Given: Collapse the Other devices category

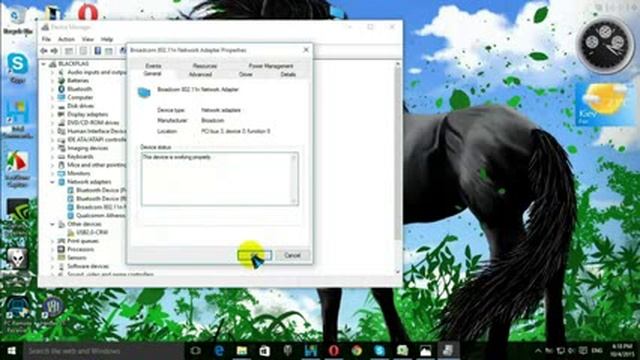Looking at the screenshot, I should 52,224.
